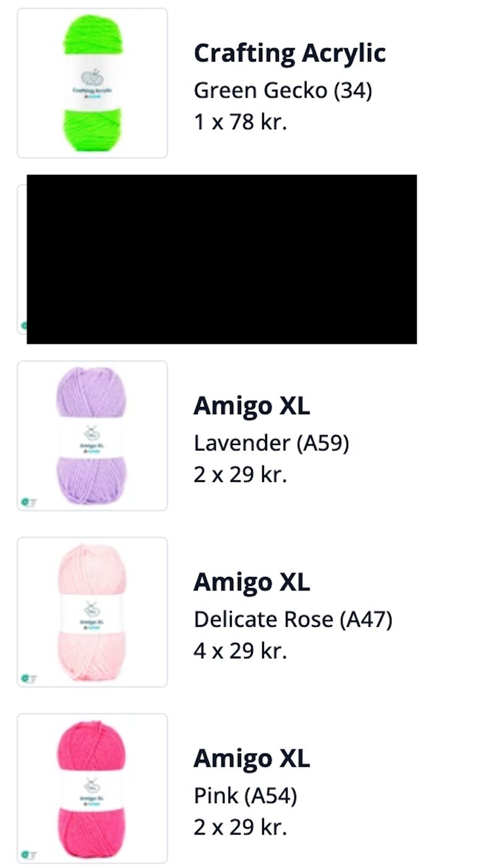Click the 4 x 29 kr. price line
This screenshot has width=502, height=868.
(x=240, y=651)
